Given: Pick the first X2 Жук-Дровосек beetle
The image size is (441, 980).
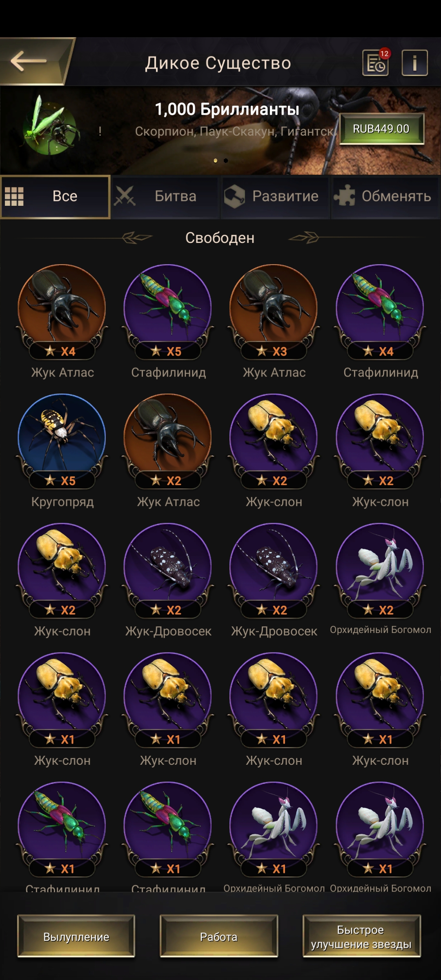Looking at the screenshot, I should click(168, 566).
